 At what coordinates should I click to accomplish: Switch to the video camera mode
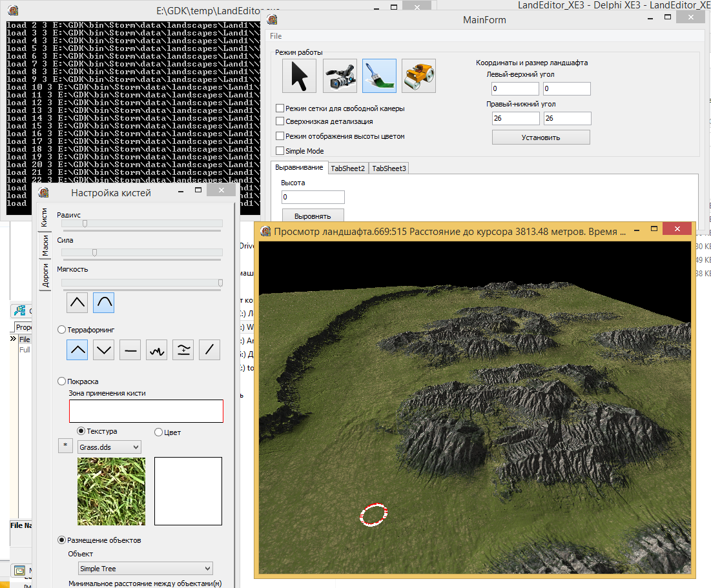click(x=340, y=76)
